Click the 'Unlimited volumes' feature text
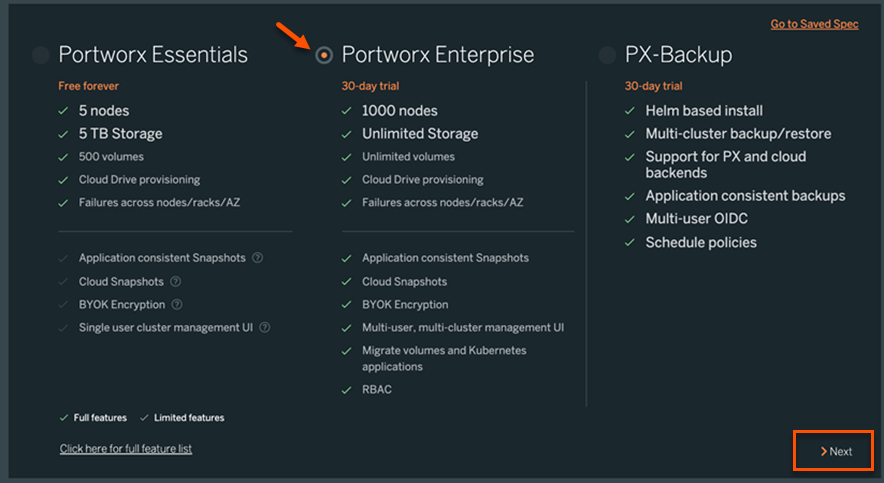Screen dimensions: 884x483 pyautogui.click(x=408, y=157)
